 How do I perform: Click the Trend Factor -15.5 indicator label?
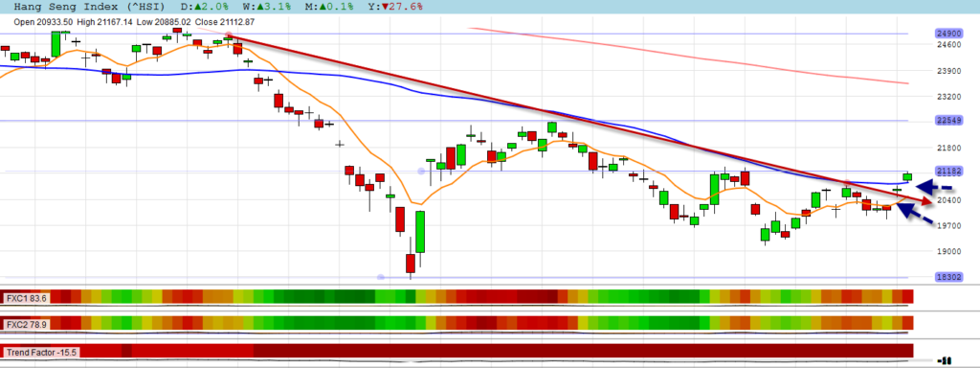(40, 353)
